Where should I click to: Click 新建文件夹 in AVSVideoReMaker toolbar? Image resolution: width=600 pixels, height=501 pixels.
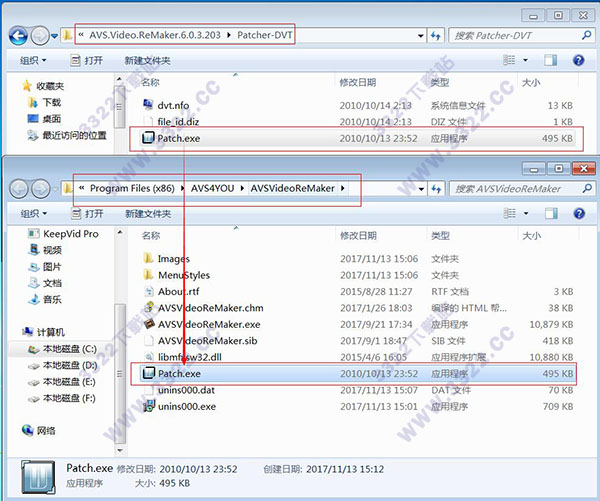point(148,214)
